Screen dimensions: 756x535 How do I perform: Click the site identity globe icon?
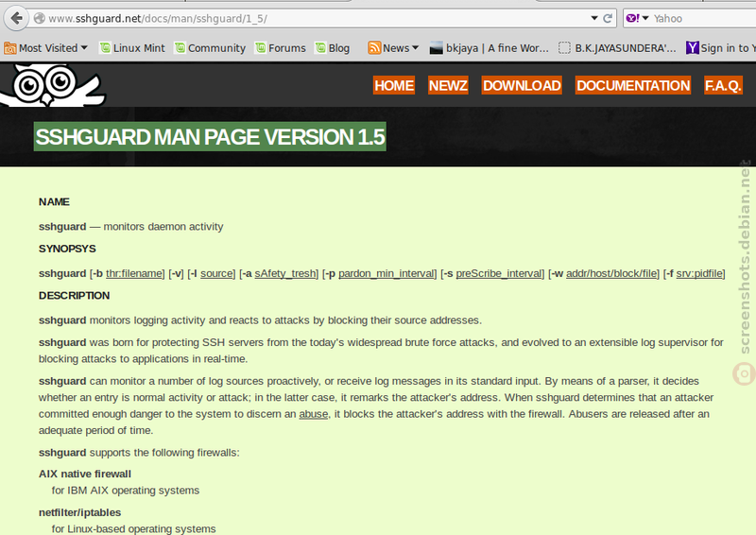pyautogui.click(x=40, y=18)
